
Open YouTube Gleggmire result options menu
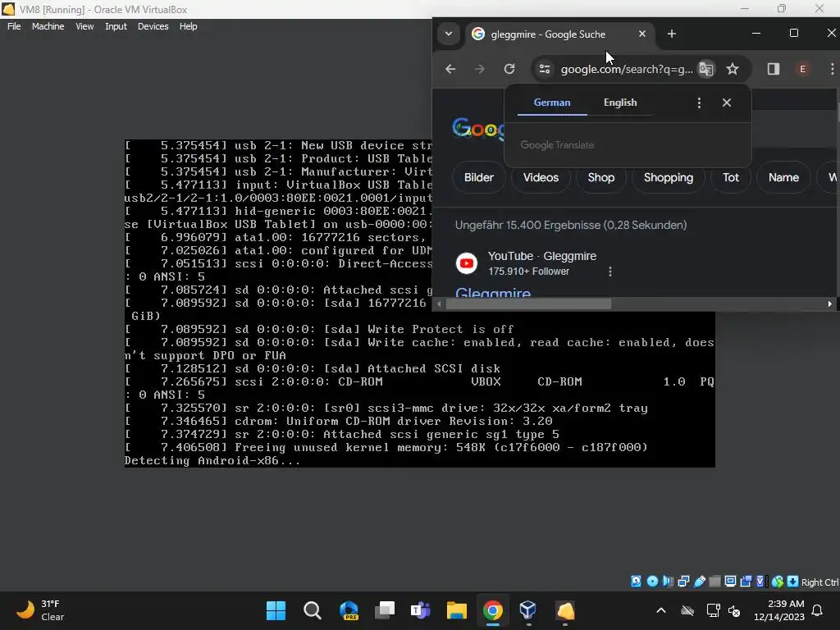coord(609,272)
